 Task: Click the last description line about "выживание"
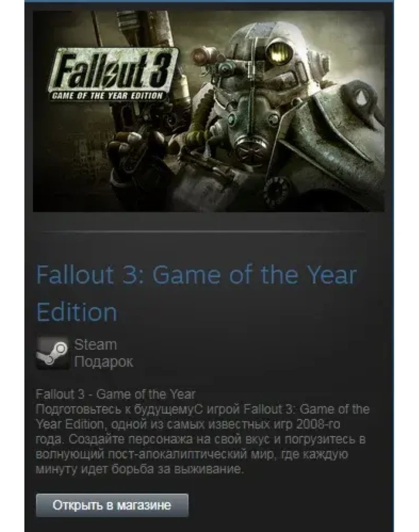(140, 469)
